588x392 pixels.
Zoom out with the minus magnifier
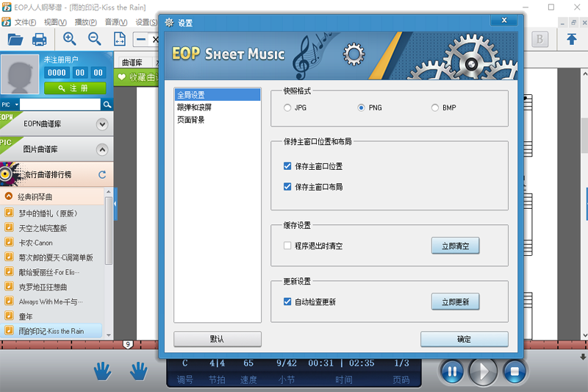(95, 39)
